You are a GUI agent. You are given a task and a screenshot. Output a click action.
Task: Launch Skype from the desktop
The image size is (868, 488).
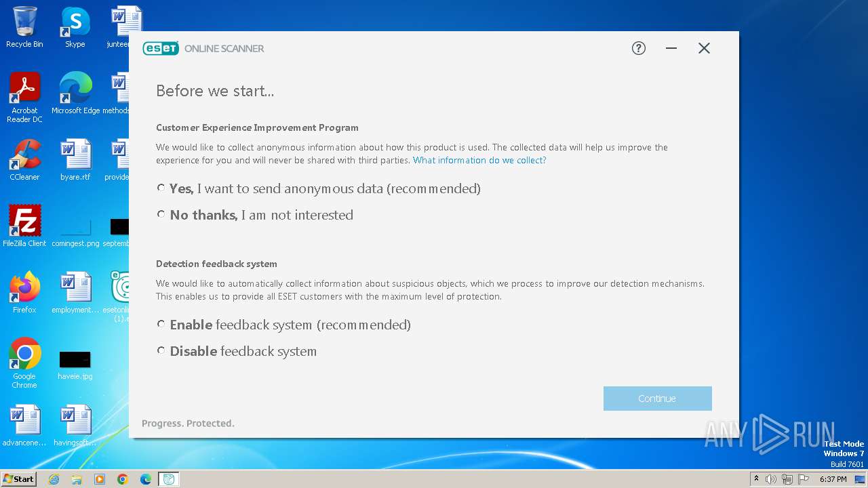pos(75,27)
